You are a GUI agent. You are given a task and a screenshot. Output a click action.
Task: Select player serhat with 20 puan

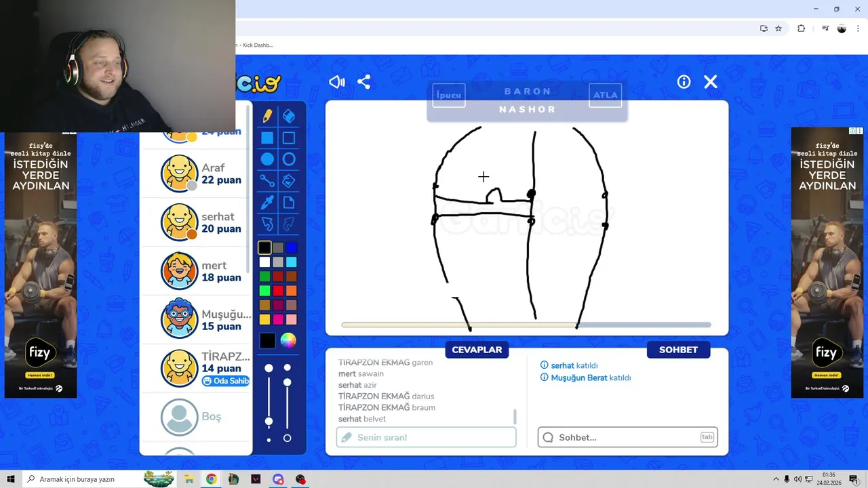[x=196, y=222]
